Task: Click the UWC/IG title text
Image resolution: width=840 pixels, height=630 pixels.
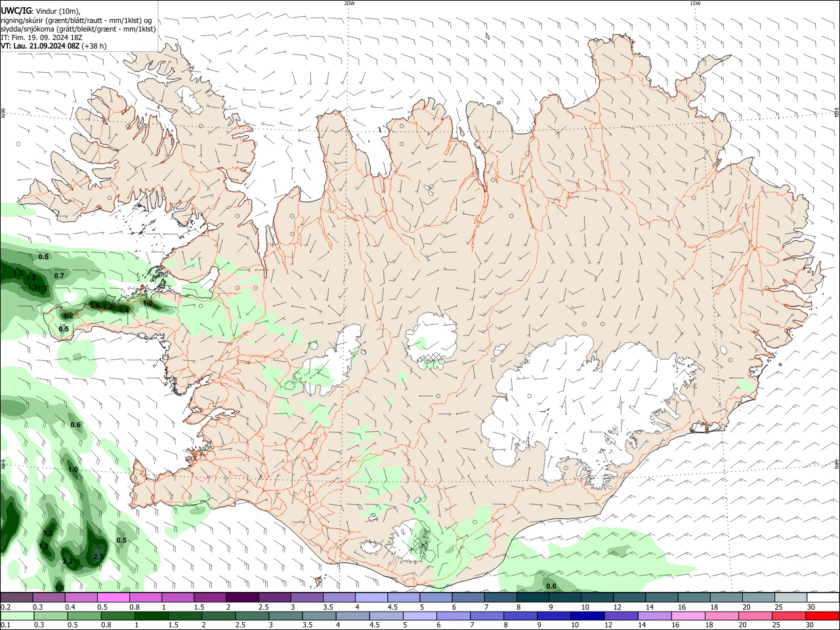Action: [x=16, y=11]
